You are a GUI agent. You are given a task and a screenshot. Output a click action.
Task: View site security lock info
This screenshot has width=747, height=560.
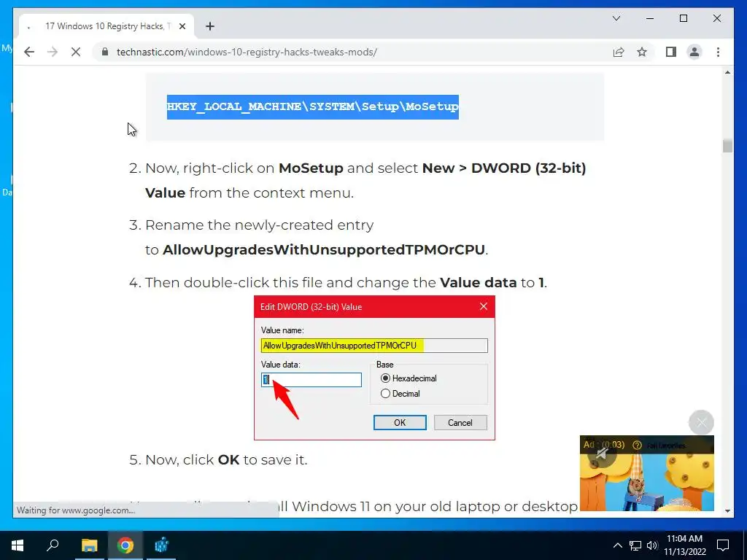point(105,52)
